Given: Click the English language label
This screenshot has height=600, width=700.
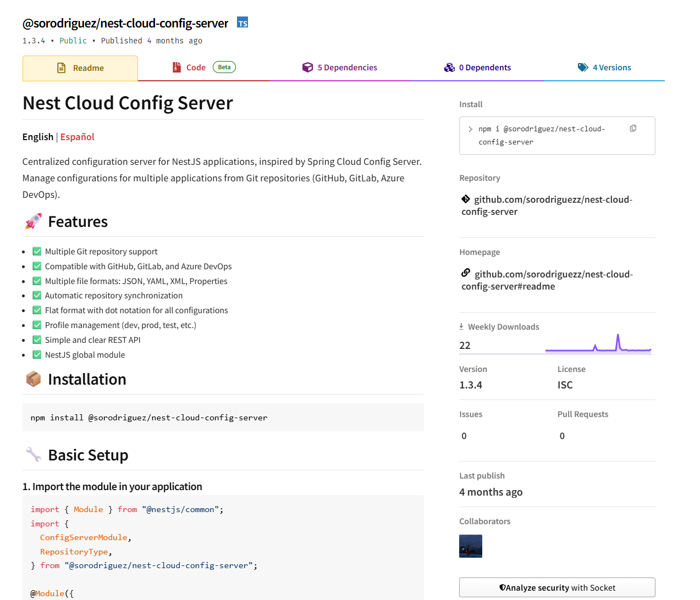Looking at the screenshot, I should click(38, 137).
